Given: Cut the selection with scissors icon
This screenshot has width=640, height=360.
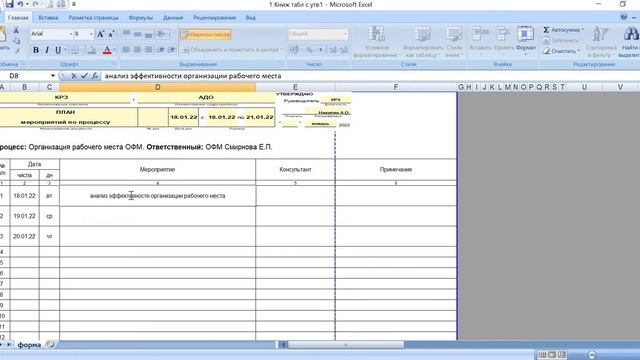Looking at the screenshot, I should click(x=16, y=31).
